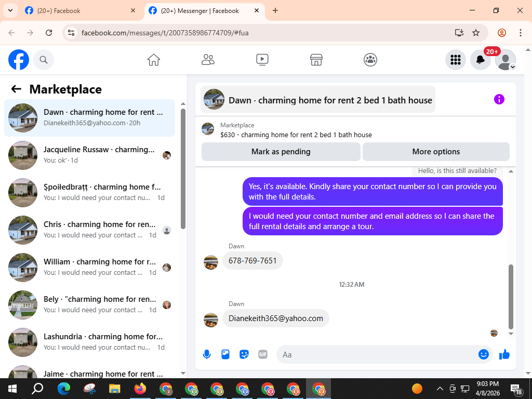Image resolution: width=532 pixels, height=399 pixels.
Task: Expand the tab search dropdown arrow
Action: point(10,10)
